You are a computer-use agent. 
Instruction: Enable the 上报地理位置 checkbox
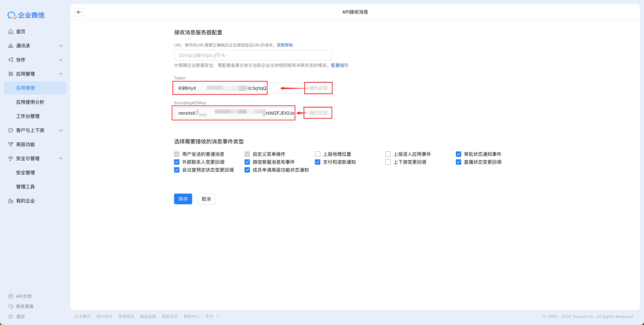[317, 154]
